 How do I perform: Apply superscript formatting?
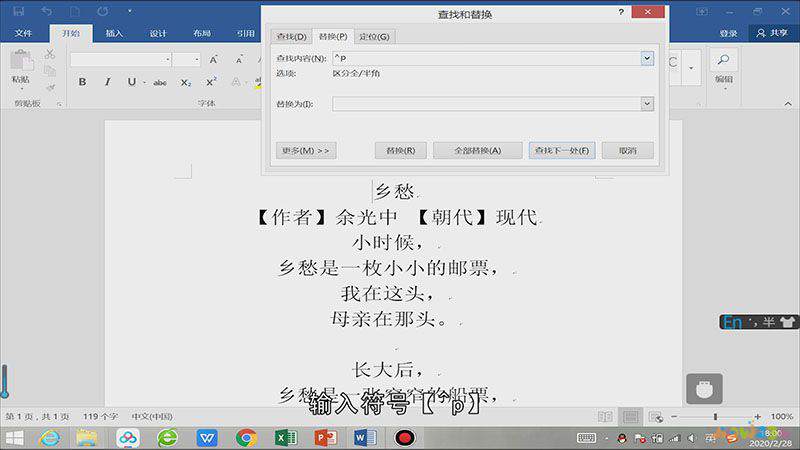211,82
